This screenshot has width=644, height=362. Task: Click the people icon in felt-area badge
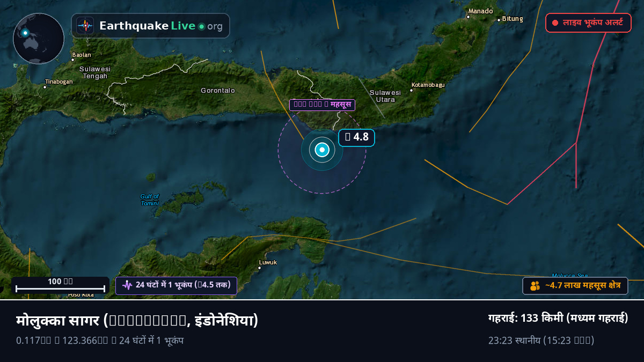(535, 286)
